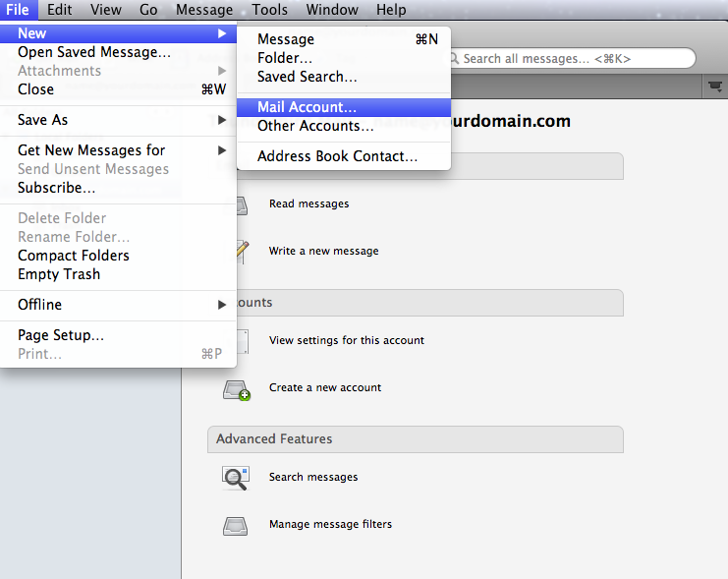Viewport: 728px width, 579px height.
Task: Click the magnifier icon in the search field
Action: 454,59
